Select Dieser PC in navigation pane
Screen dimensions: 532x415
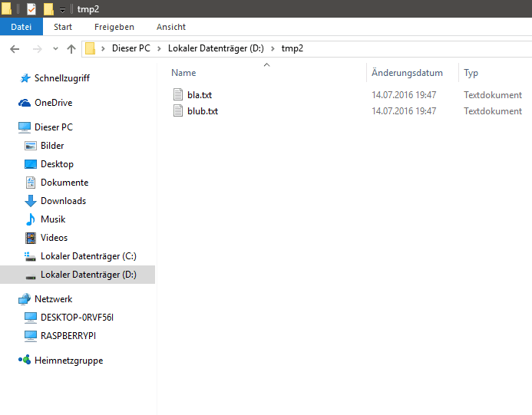click(x=54, y=127)
